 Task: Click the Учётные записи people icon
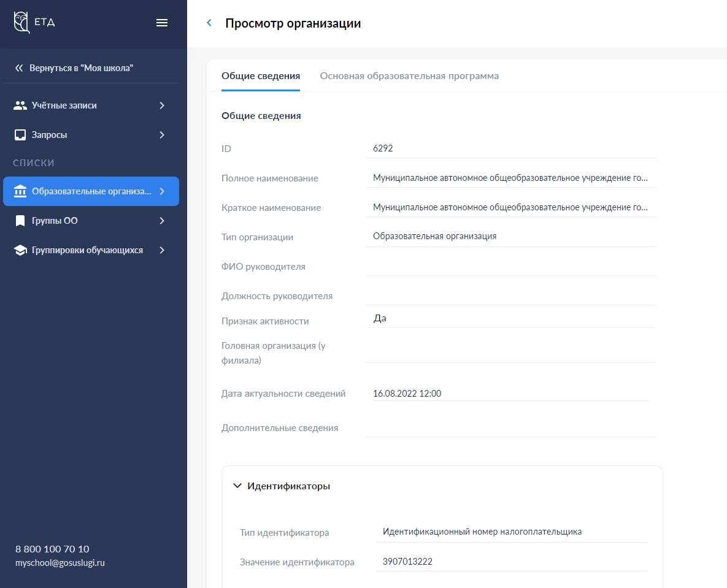pyautogui.click(x=20, y=105)
